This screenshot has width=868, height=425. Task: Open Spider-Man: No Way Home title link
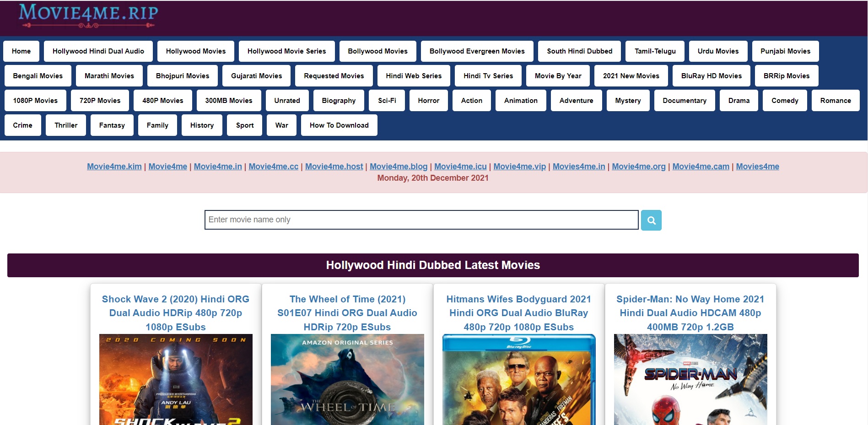coord(690,313)
